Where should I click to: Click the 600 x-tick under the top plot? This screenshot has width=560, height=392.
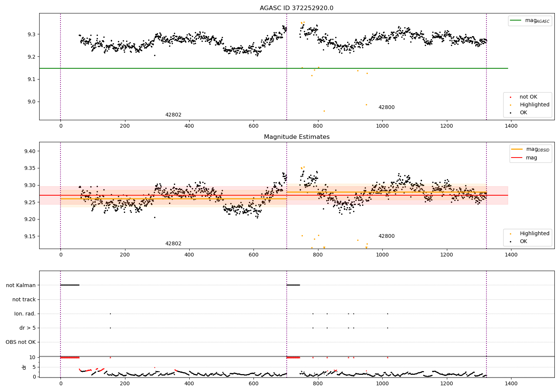pos(253,126)
